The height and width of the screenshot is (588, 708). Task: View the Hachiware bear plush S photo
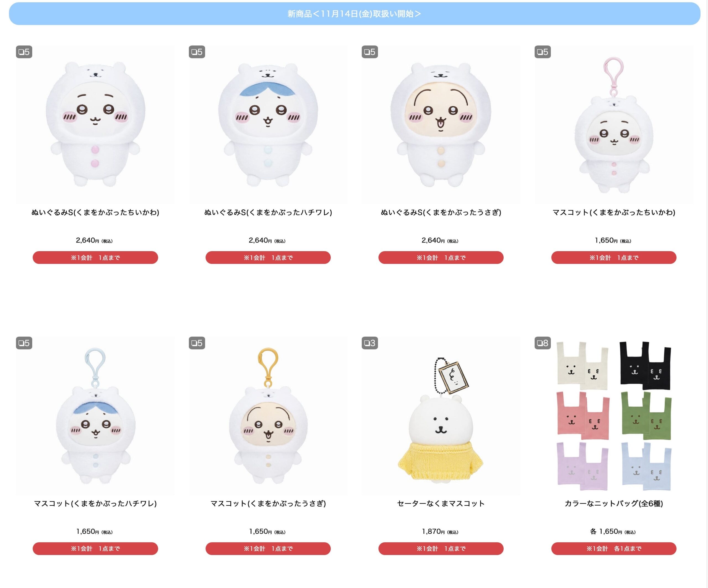(268, 124)
